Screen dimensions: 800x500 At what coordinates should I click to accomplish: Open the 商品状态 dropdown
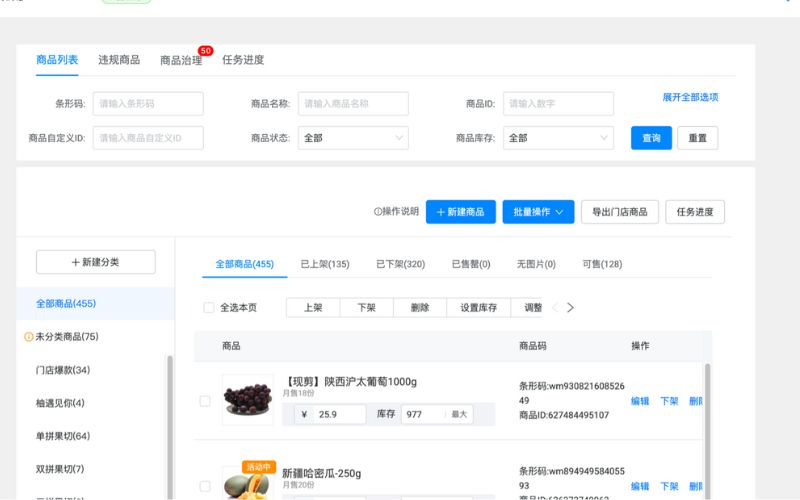pos(353,138)
